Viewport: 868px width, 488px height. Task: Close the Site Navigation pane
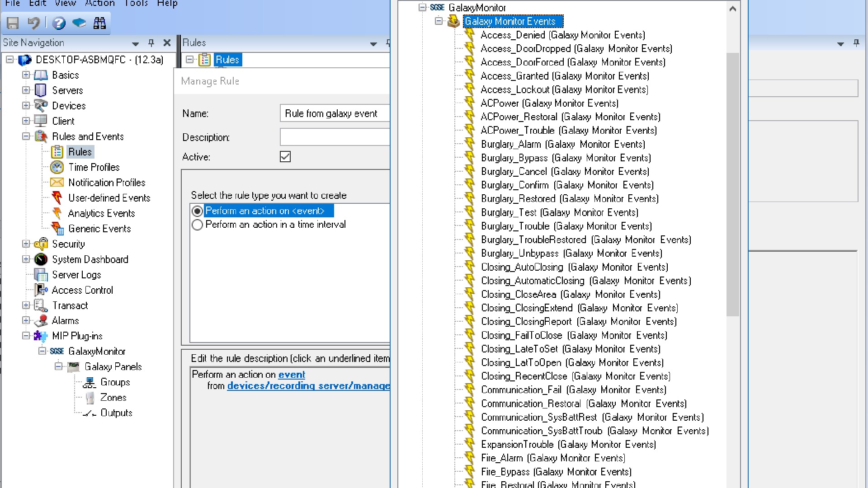click(x=167, y=43)
